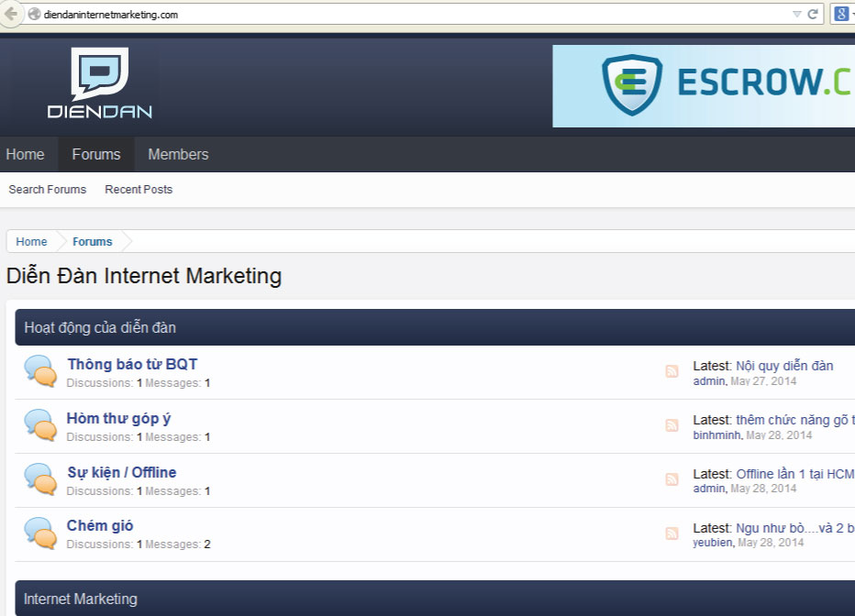Open Recent Posts sub-navigation link
The image size is (855, 616).
click(139, 190)
